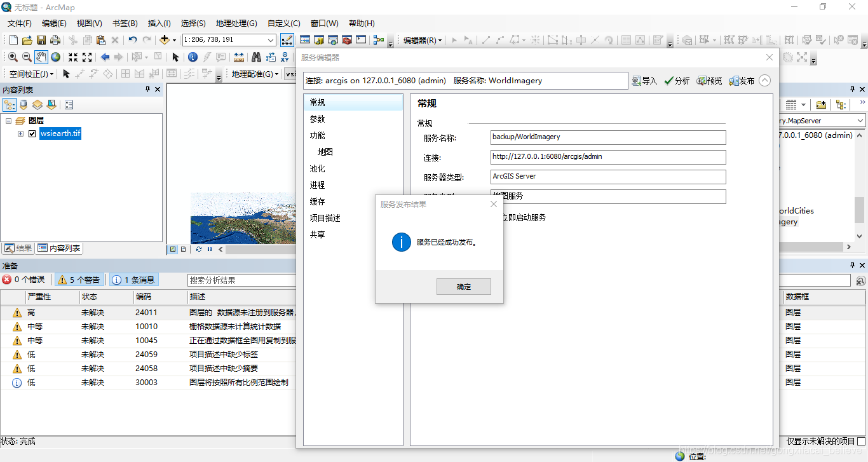The height and width of the screenshot is (462, 868).
Task: Toggle the 1 message filter
Action: click(x=133, y=280)
